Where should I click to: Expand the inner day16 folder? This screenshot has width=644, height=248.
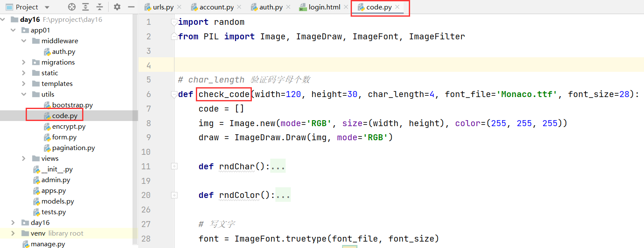[13, 223]
